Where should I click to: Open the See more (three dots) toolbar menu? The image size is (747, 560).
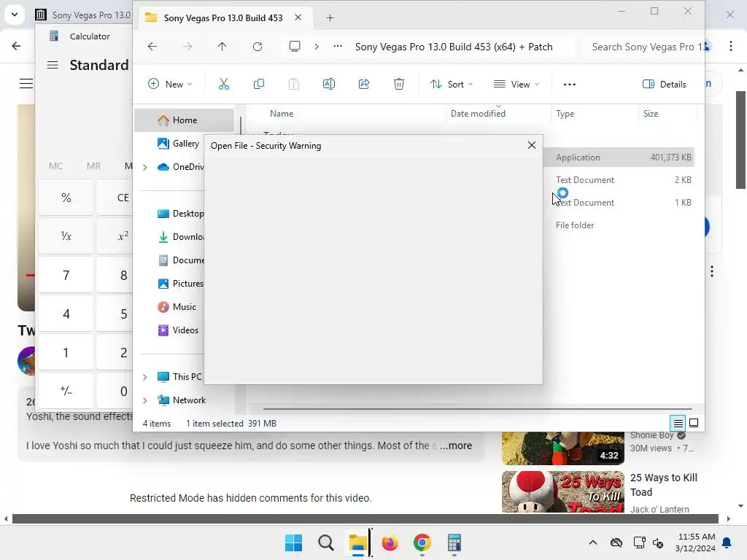569,85
